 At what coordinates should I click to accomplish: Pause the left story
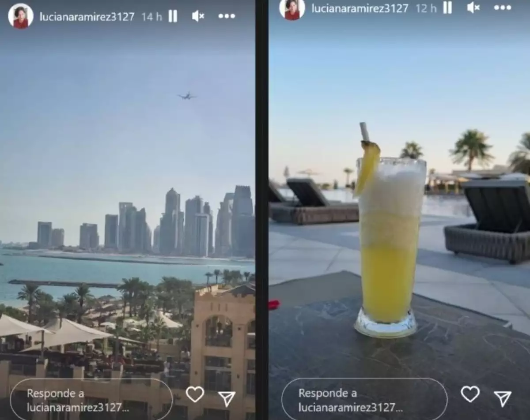pos(173,16)
